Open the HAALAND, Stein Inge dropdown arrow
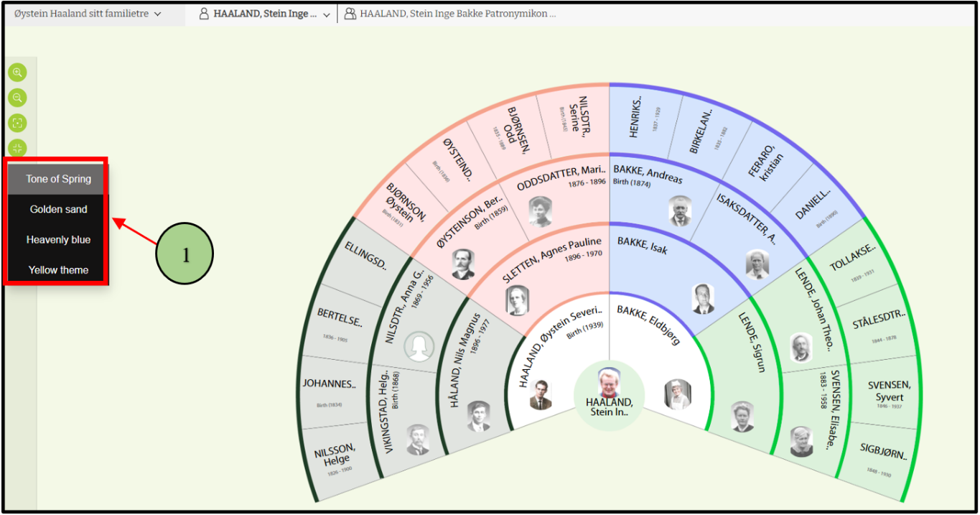980x515 pixels. coord(327,14)
